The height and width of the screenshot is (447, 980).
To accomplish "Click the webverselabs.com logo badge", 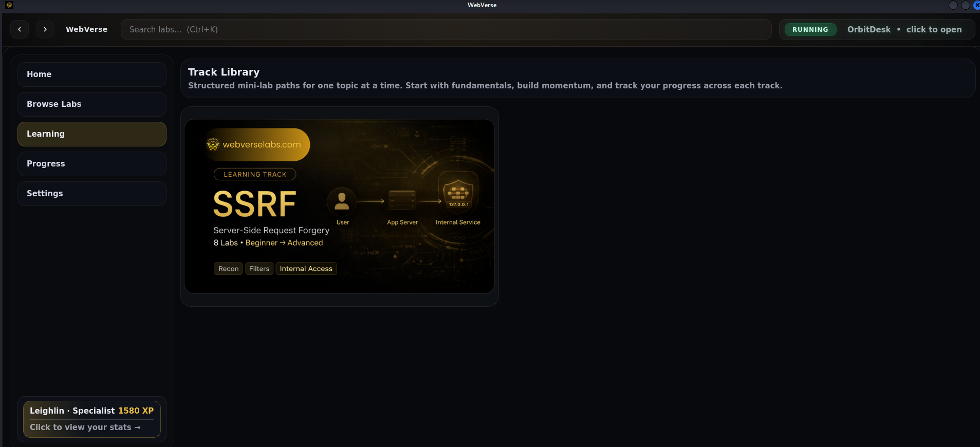I will [x=257, y=145].
